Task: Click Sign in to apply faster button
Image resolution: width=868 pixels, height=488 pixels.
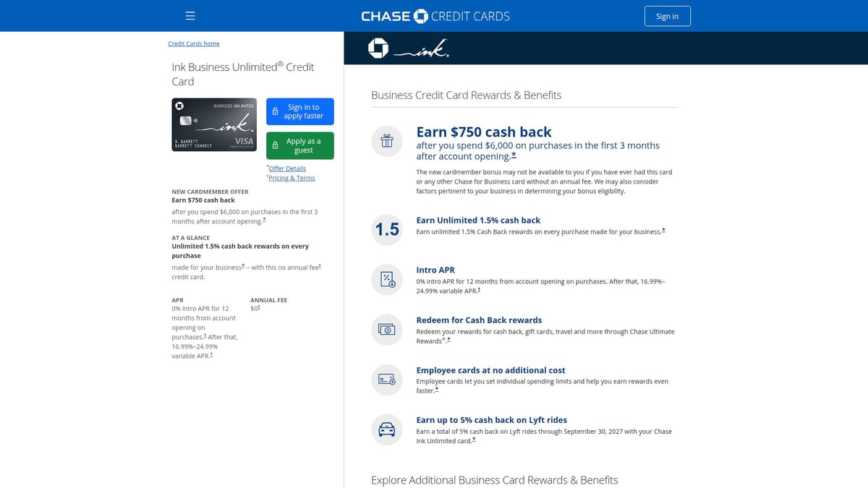Action: tap(300, 112)
